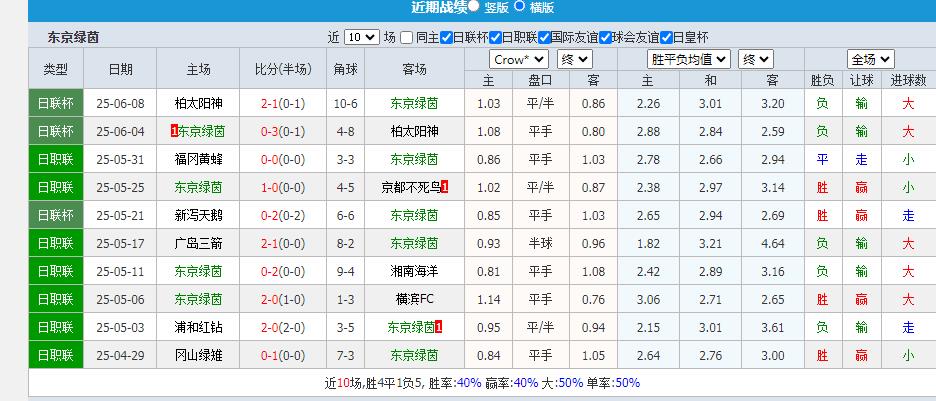
Task: Expand the 胜平负均值 dropdown
Action: click(689, 59)
